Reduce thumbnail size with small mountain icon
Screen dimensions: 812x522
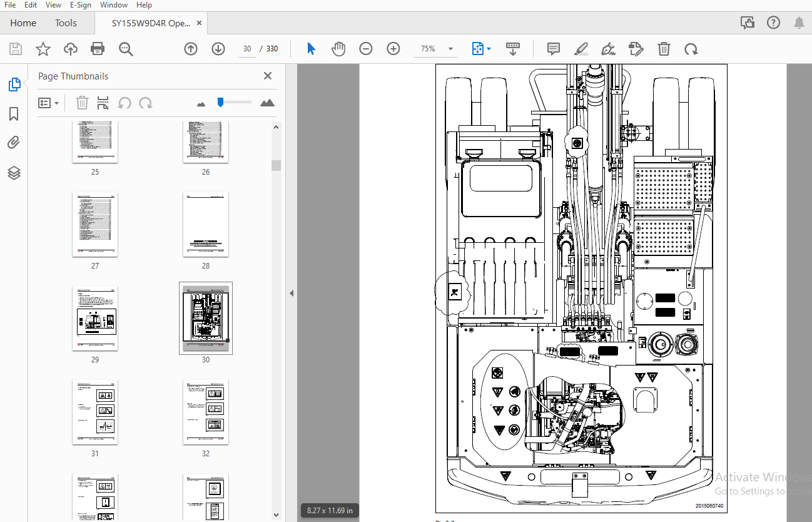click(201, 104)
